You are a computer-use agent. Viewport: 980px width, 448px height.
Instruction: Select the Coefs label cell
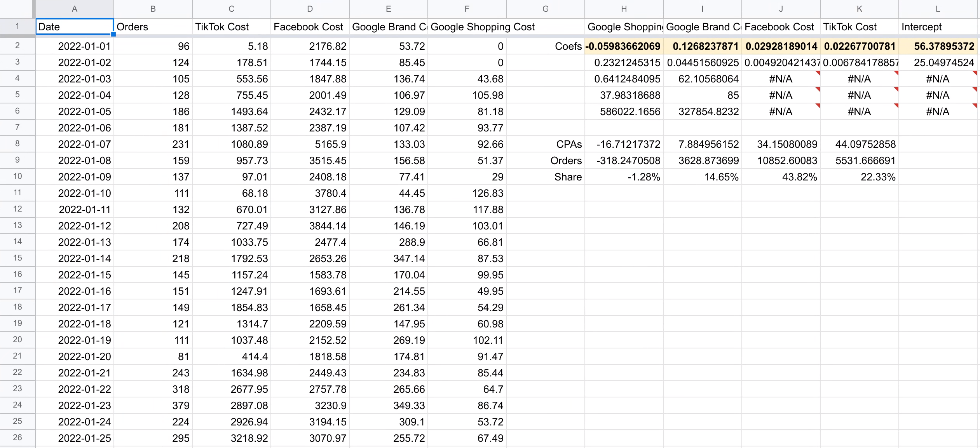(556, 46)
